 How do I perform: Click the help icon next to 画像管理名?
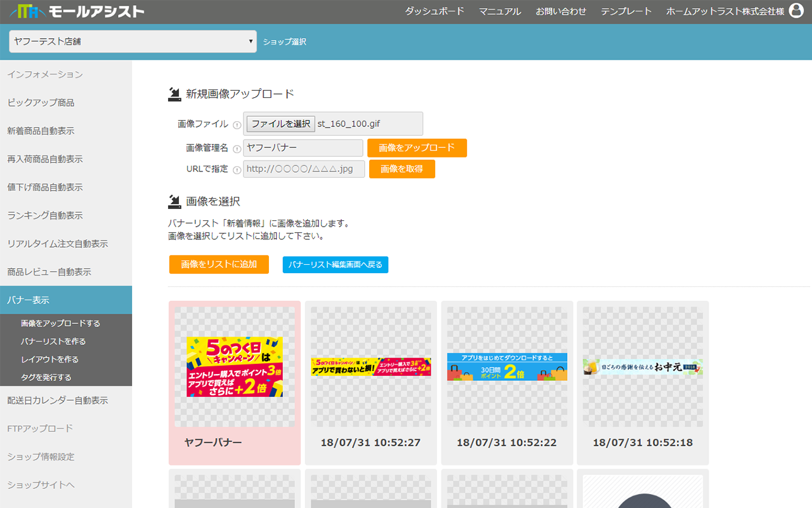pyautogui.click(x=237, y=149)
